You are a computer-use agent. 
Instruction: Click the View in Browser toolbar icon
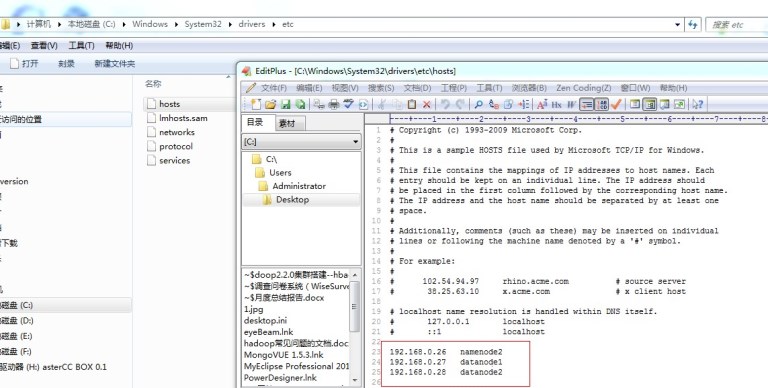tap(363, 104)
